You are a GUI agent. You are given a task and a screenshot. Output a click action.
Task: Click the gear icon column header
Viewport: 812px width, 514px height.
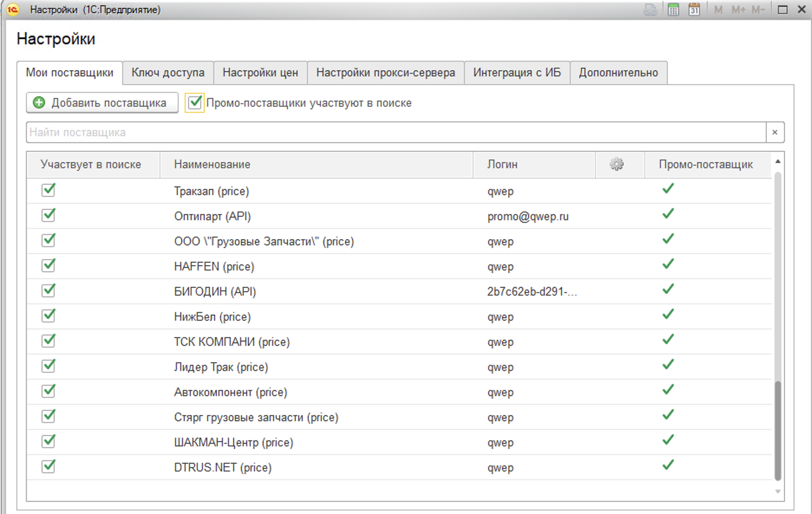616,164
